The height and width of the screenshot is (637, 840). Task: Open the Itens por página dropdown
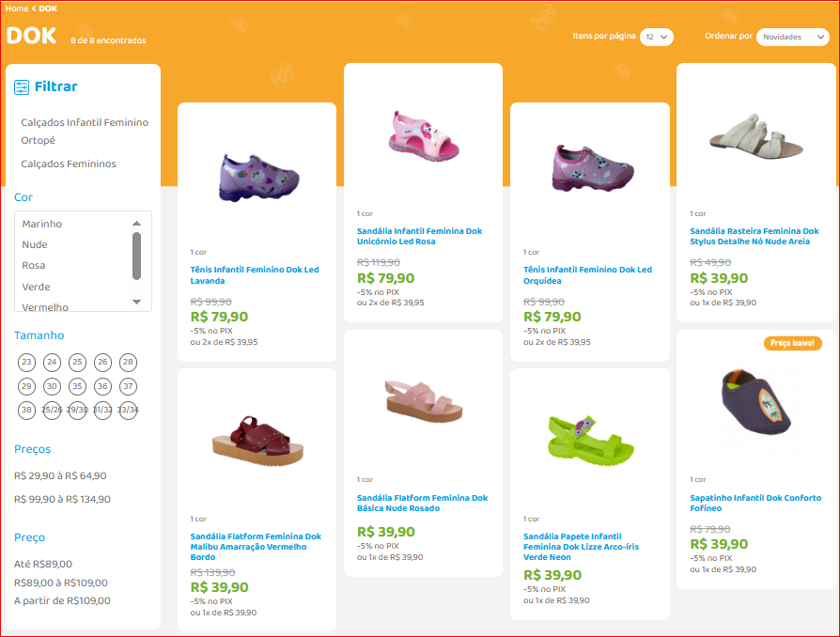657,37
